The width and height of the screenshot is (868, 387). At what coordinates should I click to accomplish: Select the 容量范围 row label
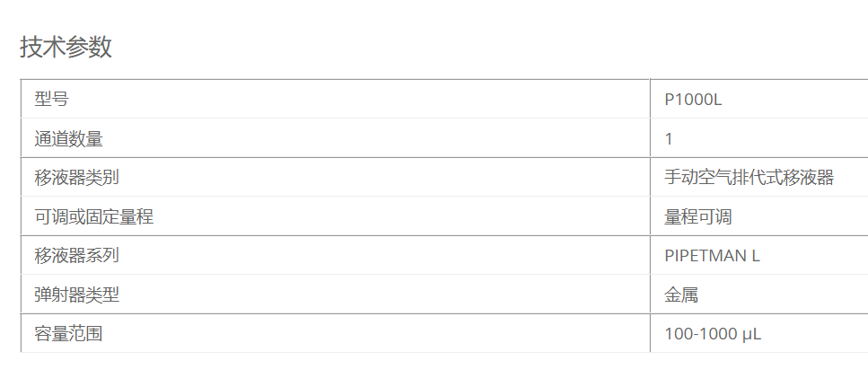tap(68, 333)
